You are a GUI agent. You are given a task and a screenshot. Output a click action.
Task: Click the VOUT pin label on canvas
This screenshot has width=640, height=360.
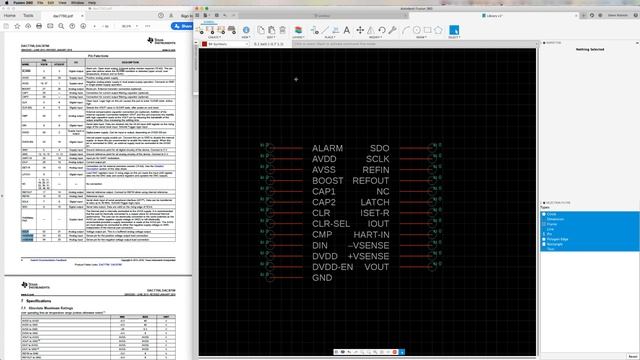[x=377, y=267]
